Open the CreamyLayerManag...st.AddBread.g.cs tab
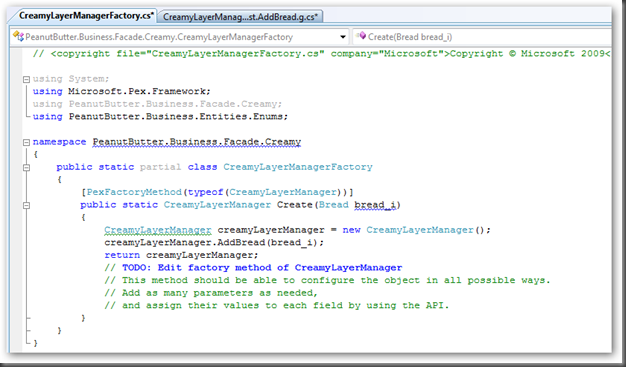The width and height of the screenshot is (626, 367). click(x=240, y=17)
